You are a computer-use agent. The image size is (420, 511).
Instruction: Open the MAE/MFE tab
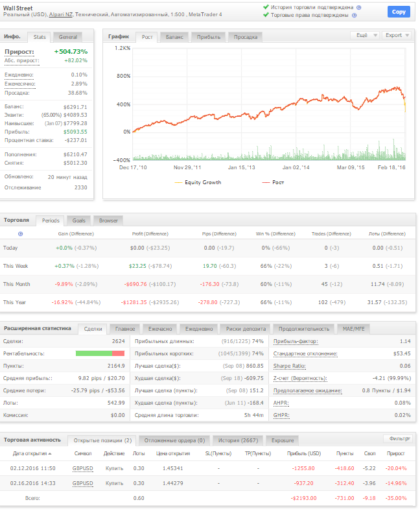[353, 329]
